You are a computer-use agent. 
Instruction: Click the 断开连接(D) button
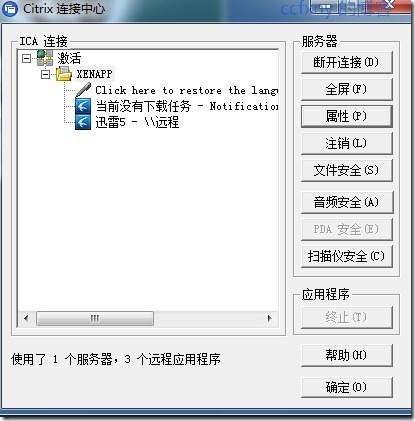click(x=347, y=62)
